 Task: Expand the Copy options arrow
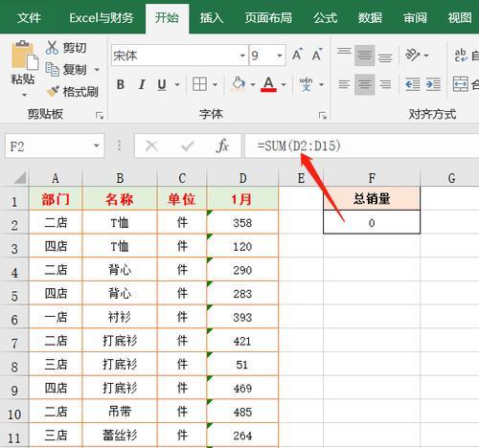click(97, 69)
